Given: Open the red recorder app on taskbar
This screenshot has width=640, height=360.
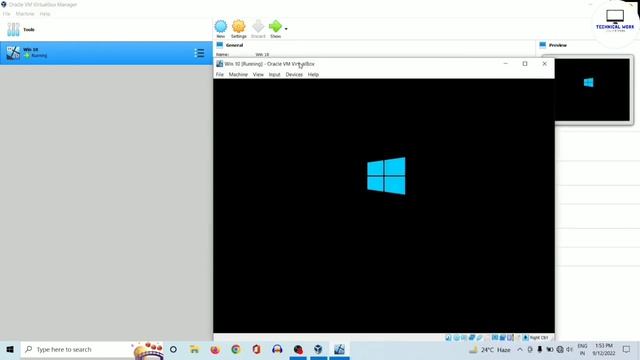Looking at the screenshot, I should [298, 350].
